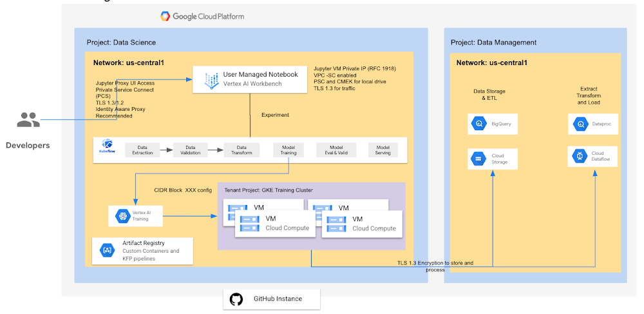Click the Data Management Network: us-central1 label

click(491, 63)
